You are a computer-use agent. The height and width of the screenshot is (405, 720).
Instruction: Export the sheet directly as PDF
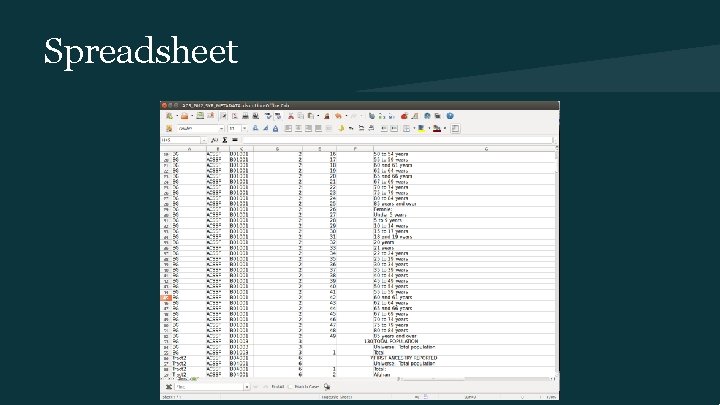[x=235, y=116]
